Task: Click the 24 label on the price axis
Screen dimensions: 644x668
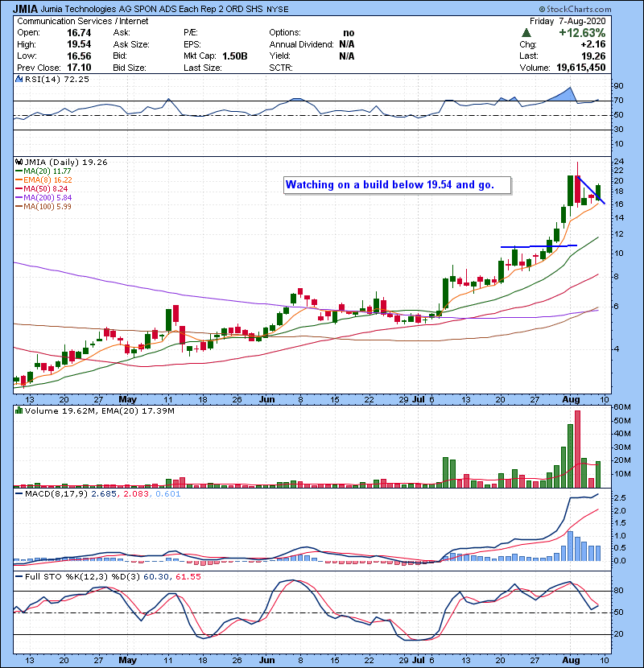Action: pos(618,162)
